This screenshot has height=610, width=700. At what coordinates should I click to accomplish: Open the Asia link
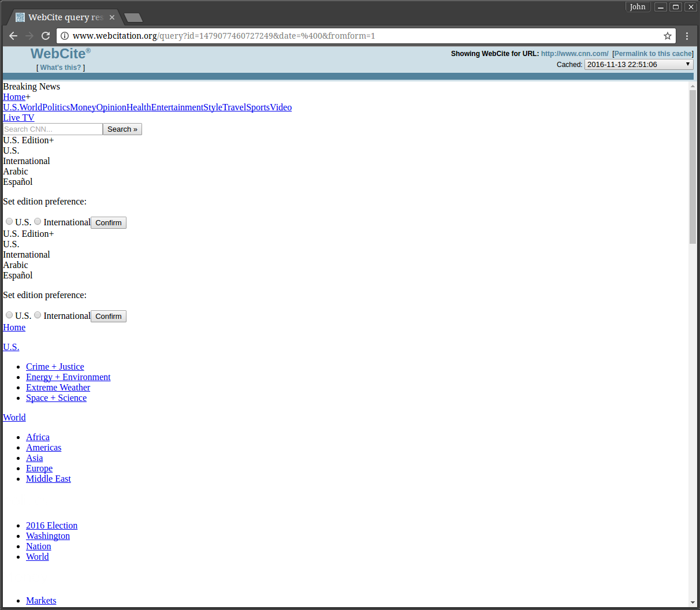click(x=35, y=458)
